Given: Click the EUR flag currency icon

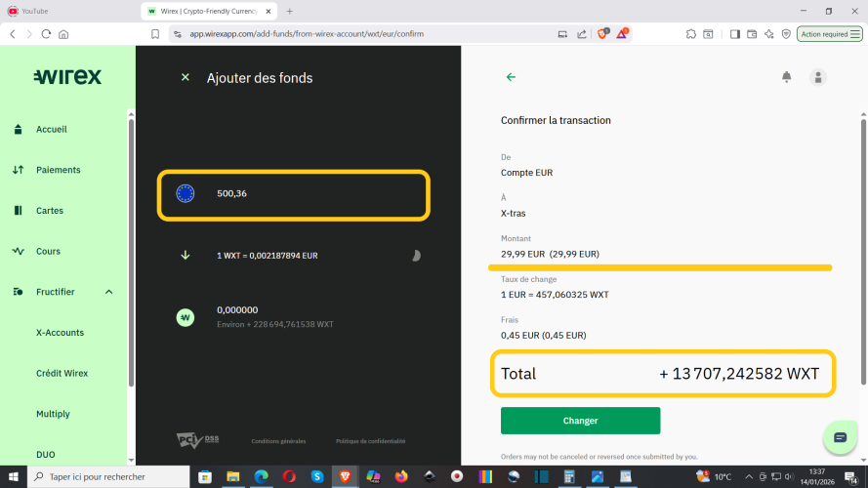Looking at the screenshot, I should (x=185, y=193).
